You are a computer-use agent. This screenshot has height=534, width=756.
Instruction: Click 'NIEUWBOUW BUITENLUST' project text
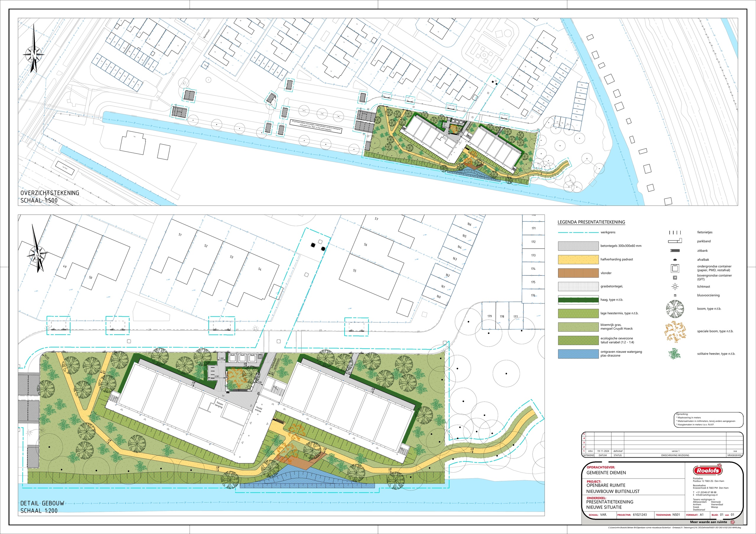click(613, 491)
